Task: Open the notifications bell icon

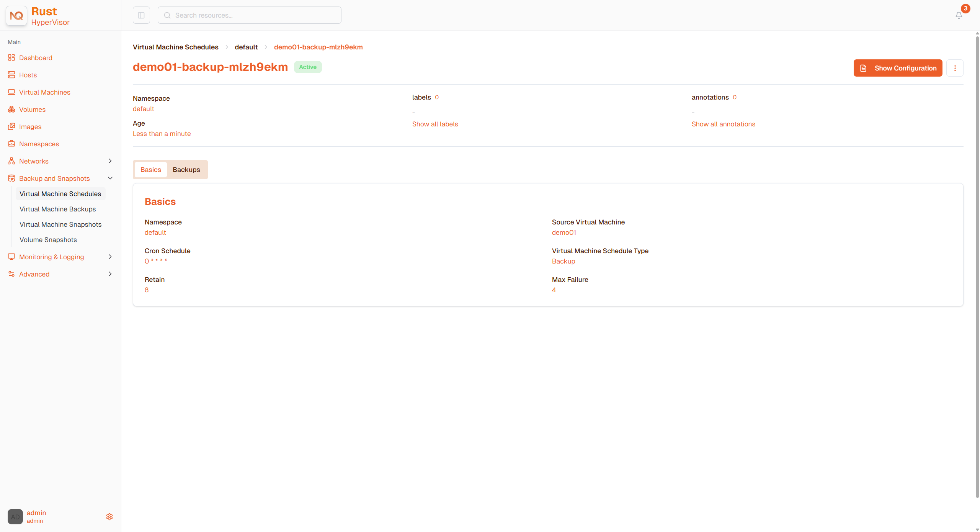Action: (x=959, y=15)
